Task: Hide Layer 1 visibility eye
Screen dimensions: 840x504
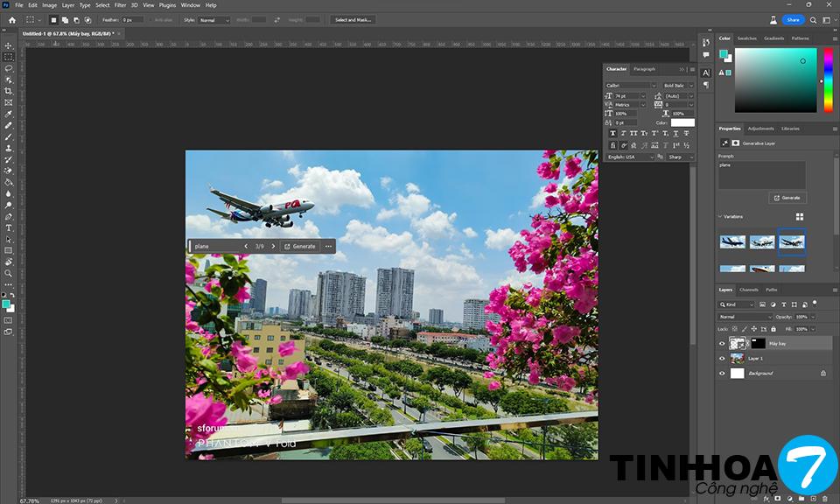Action: (722, 359)
